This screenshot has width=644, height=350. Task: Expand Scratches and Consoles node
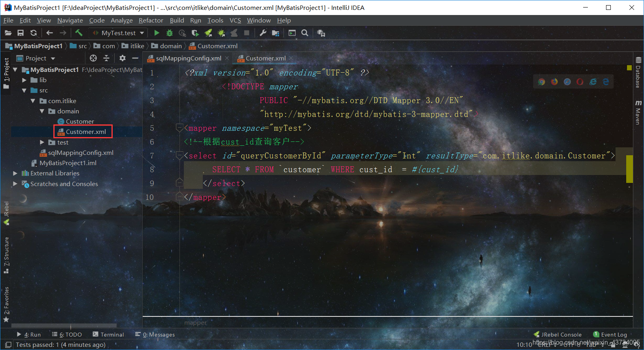15,184
